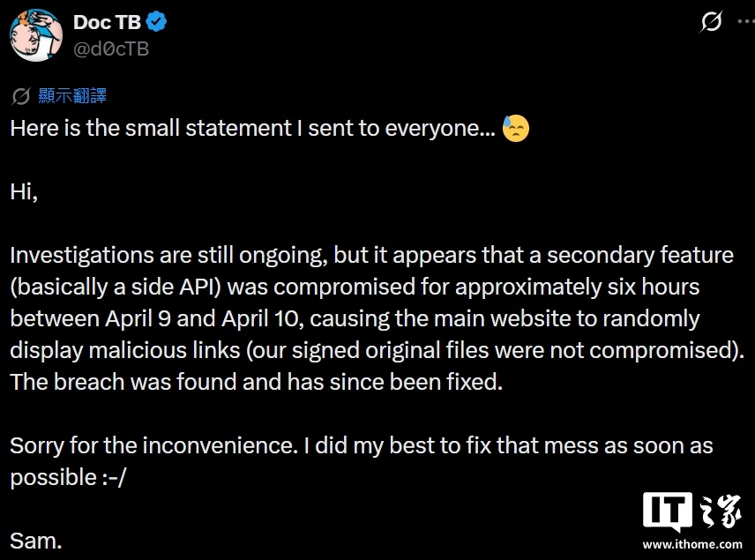Click the downcast sweat face emoji
Screen dimensions: 755x560
point(516,129)
